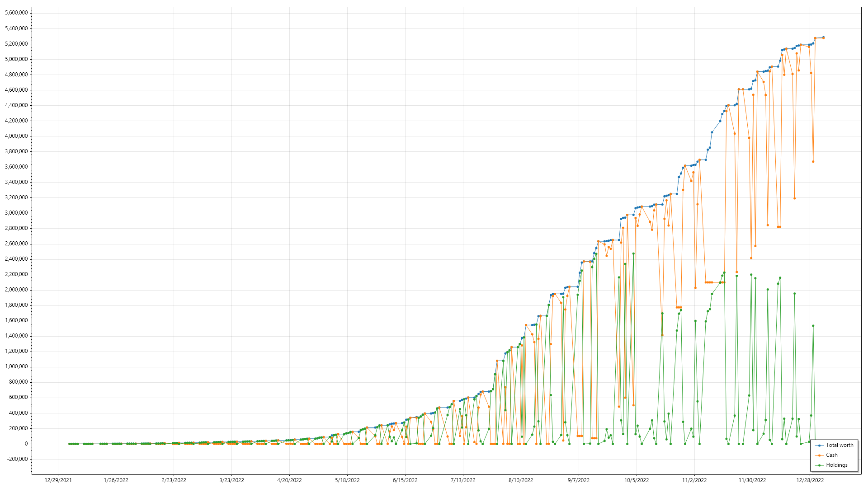The image size is (868, 488).
Task: Click the 2,200,000 value axis label
Action: [16, 274]
